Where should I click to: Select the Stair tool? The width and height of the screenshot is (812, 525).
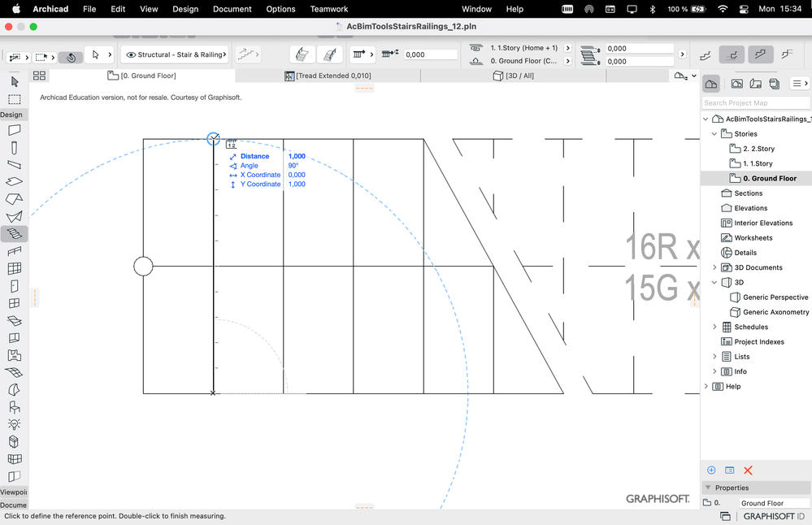(14, 233)
